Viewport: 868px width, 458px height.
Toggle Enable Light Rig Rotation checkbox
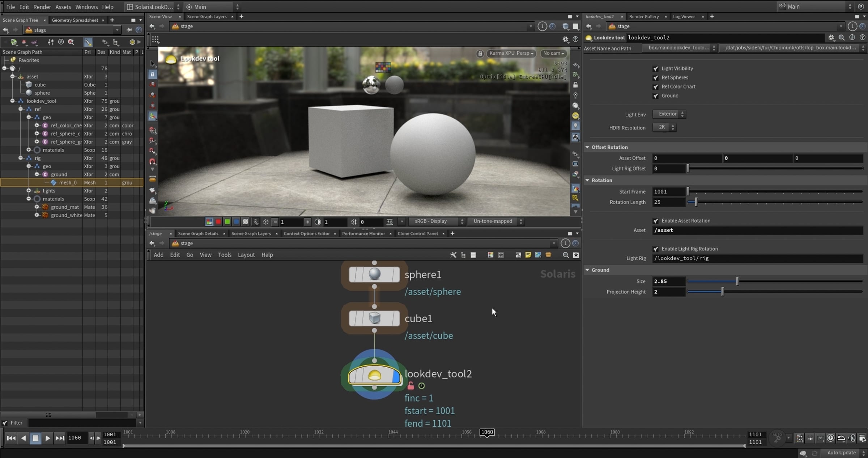[656, 249]
